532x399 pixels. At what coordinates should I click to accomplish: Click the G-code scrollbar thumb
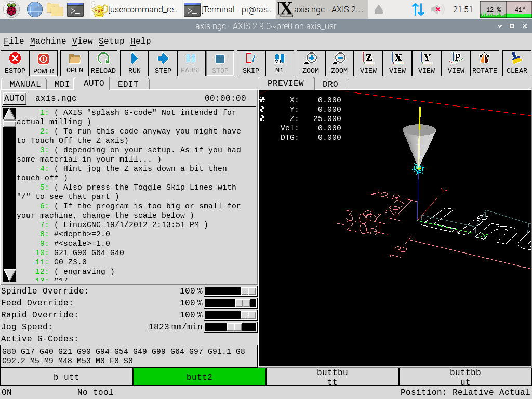point(9,124)
